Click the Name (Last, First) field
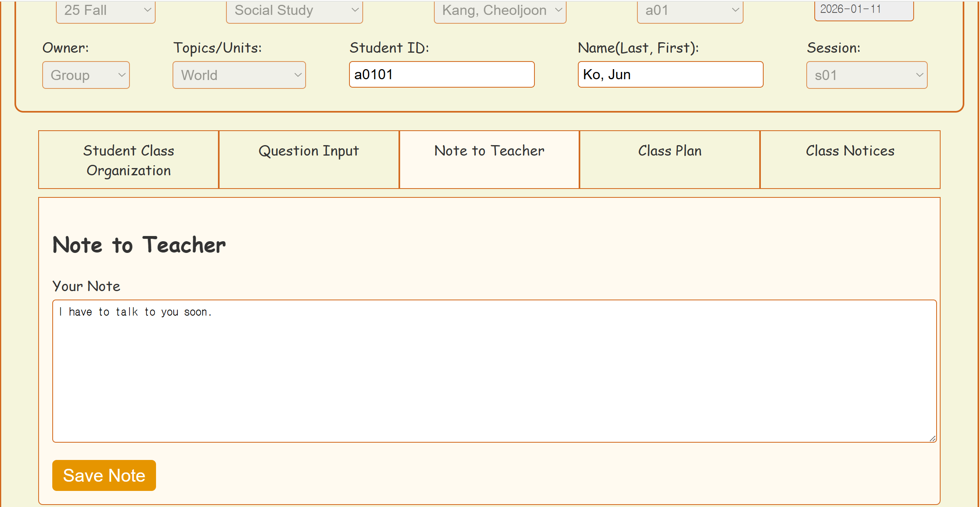The height and width of the screenshot is (507, 980). (670, 74)
